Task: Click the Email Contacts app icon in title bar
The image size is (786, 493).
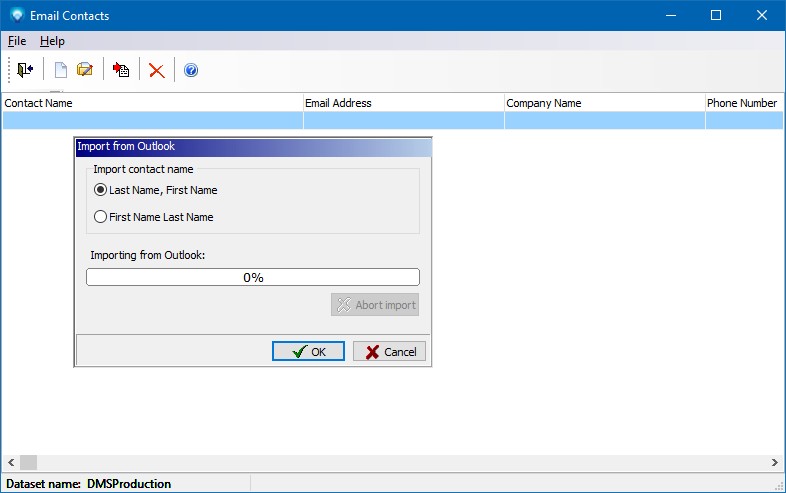Action: click(x=16, y=15)
